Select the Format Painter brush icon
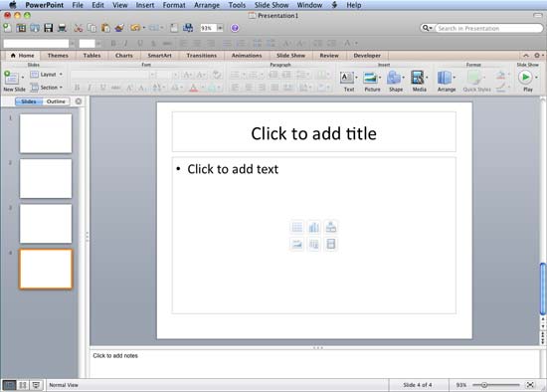 (119, 28)
